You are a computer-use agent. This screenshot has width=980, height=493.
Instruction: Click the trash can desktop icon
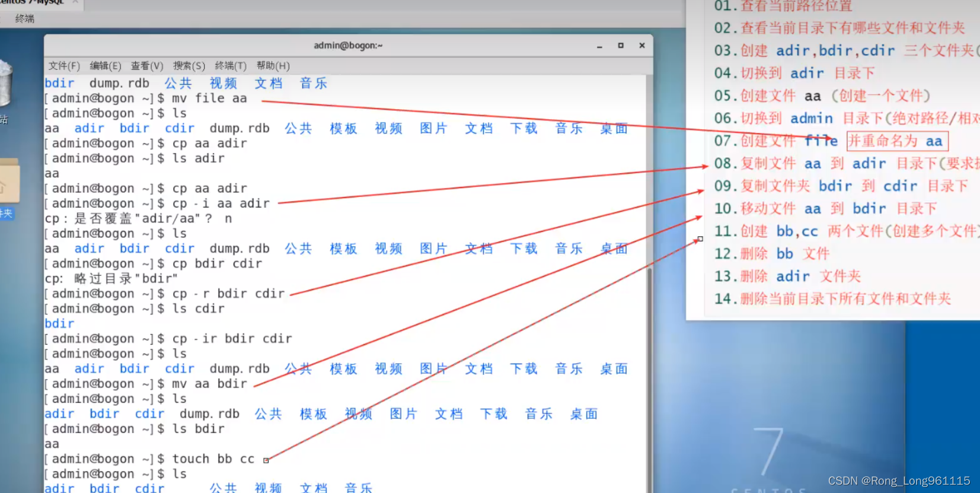pyautogui.click(x=5, y=83)
